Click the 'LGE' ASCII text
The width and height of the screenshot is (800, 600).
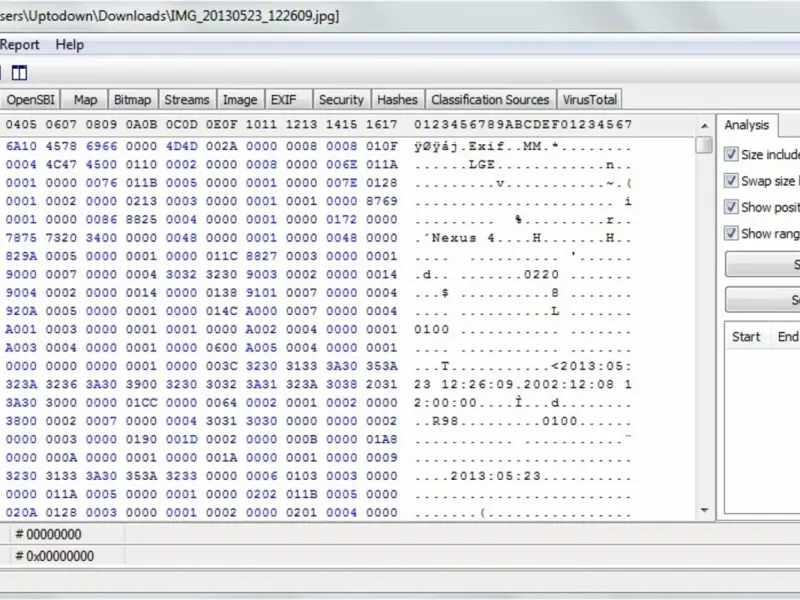click(x=482, y=165)
